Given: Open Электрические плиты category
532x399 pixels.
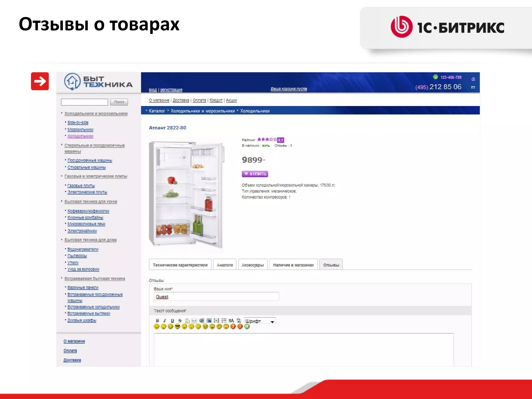Looking at the screenshot, I should pyautogui.click(x=87, y=192).
